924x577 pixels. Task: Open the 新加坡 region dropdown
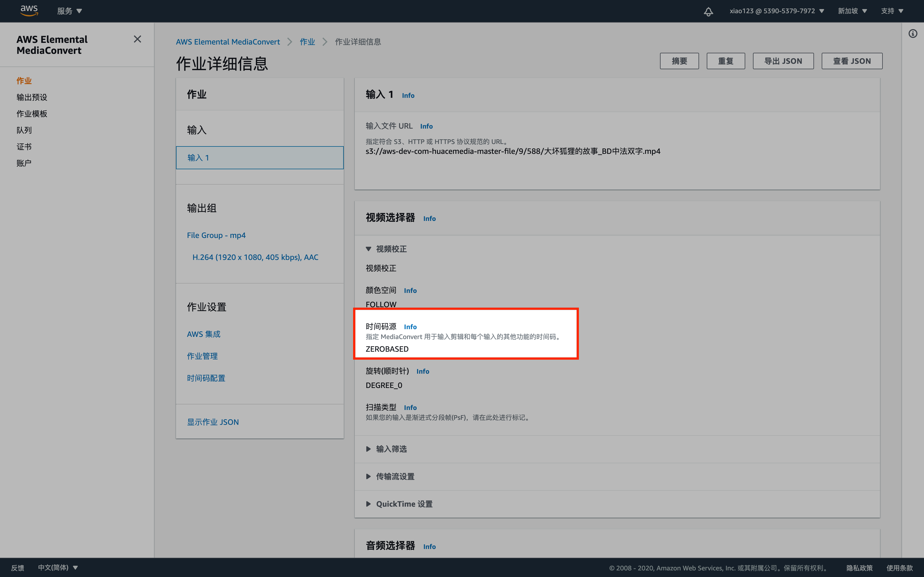[852, 11]
